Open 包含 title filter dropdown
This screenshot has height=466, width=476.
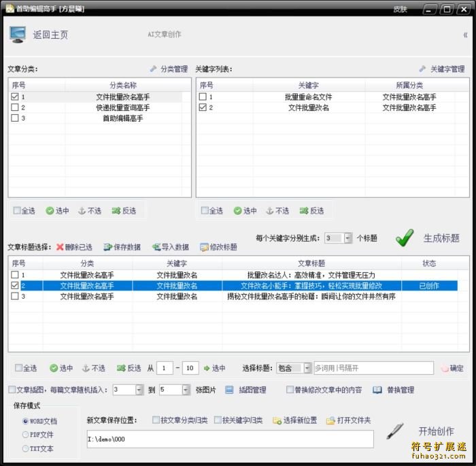pos(308,368)
